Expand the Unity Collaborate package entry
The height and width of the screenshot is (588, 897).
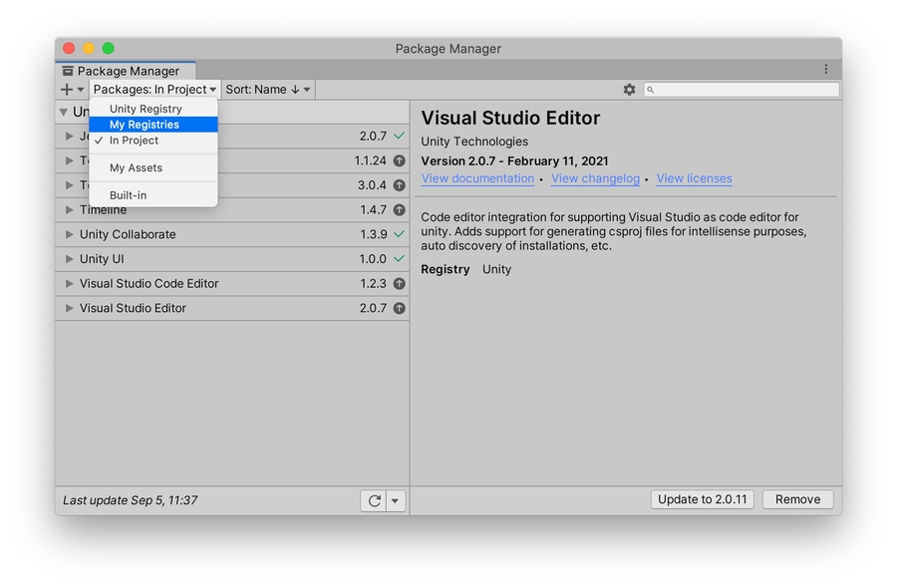point(70,235)
